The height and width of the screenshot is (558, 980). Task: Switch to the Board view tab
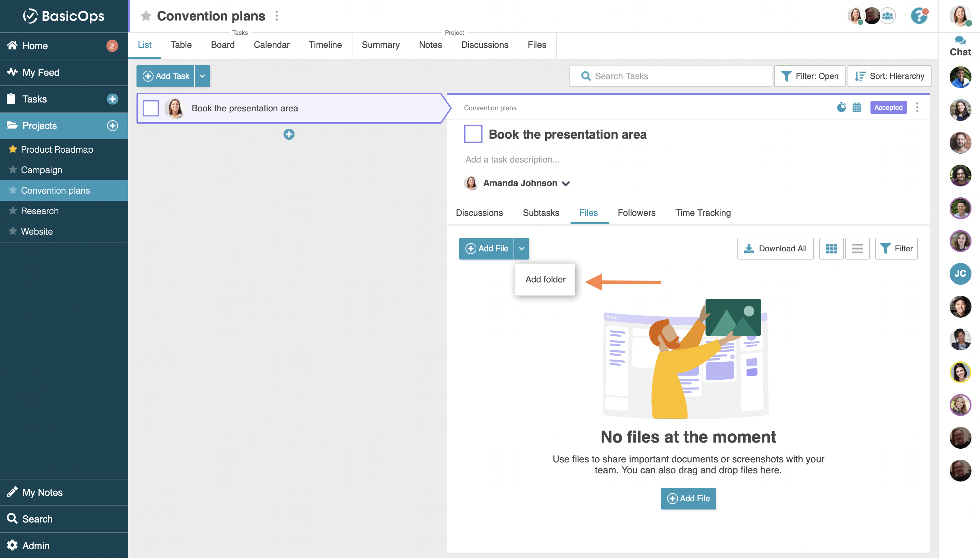click(x=222, y=45)
